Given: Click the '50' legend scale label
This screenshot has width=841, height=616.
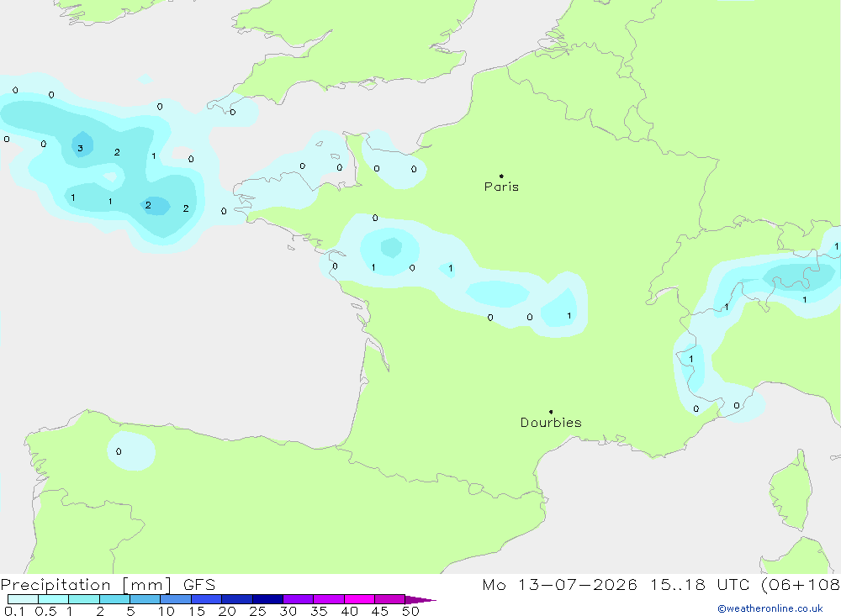Looking at the screenshot, I should pos(410,611).
